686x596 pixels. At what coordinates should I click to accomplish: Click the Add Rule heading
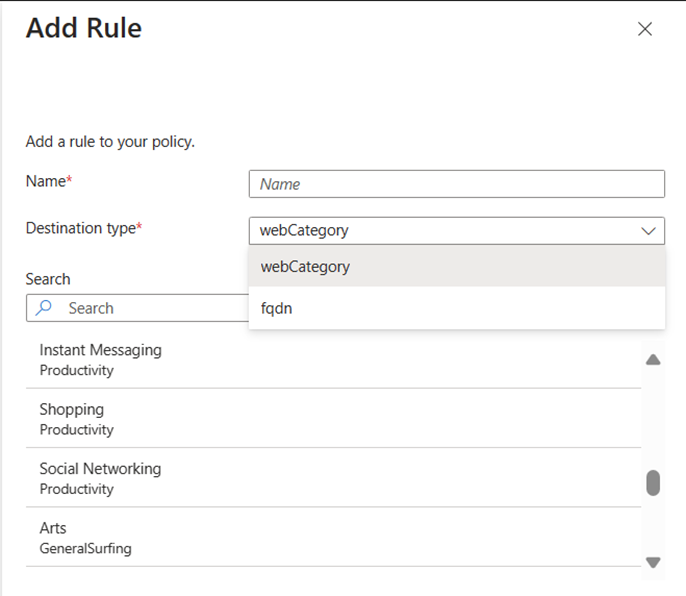tap(84, 28)
